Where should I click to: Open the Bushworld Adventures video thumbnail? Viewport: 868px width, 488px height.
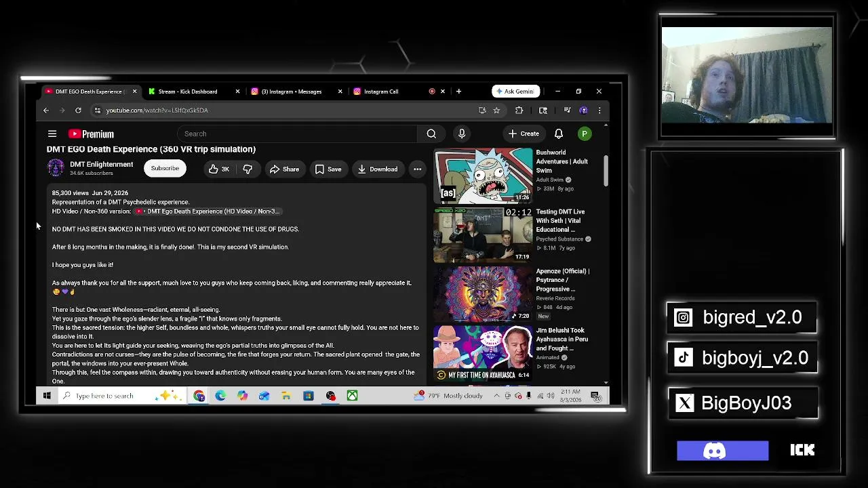[x=484, y=176]
